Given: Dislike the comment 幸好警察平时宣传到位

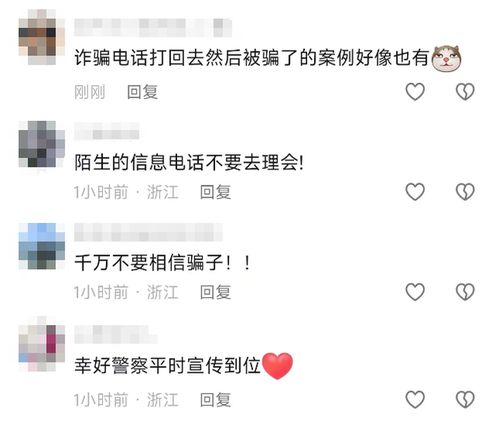Looking at the screenshot, I should pos(465,399).
